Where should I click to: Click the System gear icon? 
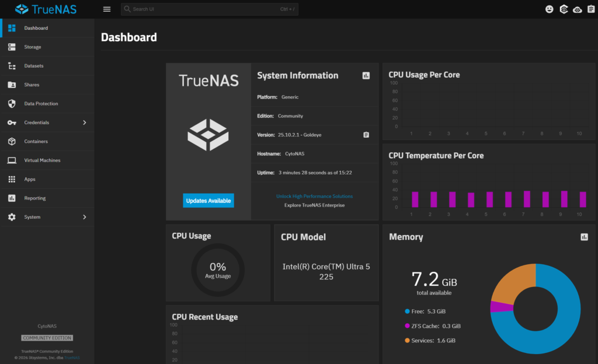pos(12,217)
